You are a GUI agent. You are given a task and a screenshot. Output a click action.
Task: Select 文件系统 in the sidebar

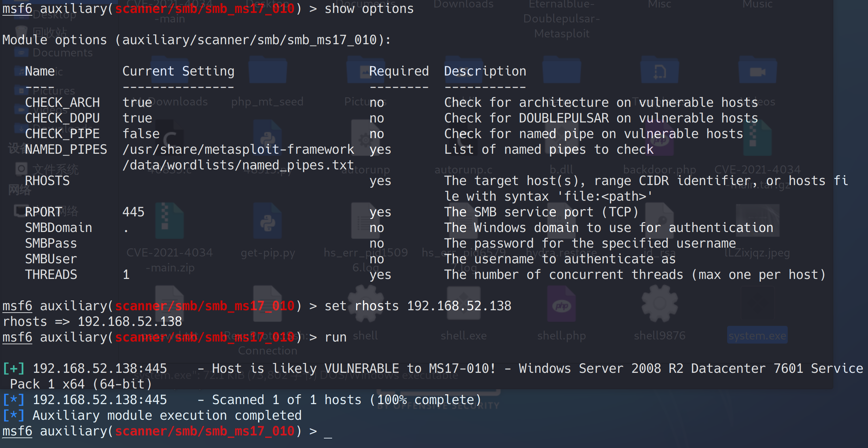tap(55, 169)
